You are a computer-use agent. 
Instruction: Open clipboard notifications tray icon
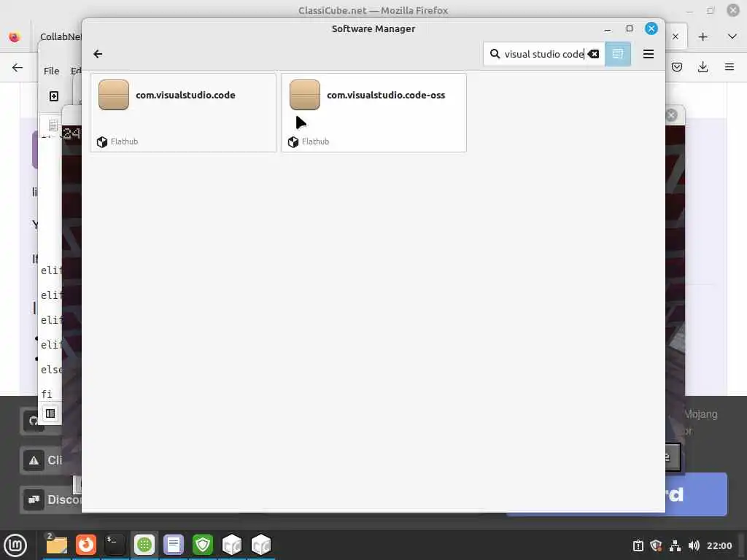(x=638, y=545)
